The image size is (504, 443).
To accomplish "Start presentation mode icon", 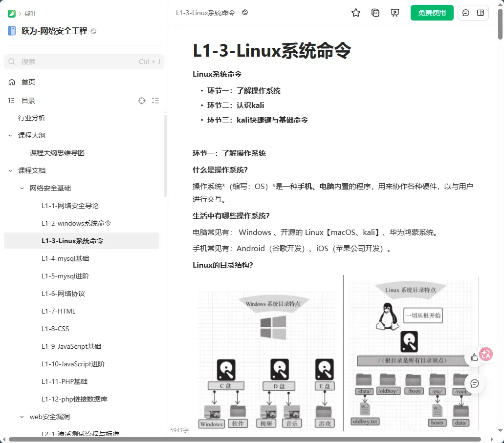I will point(394,13).
